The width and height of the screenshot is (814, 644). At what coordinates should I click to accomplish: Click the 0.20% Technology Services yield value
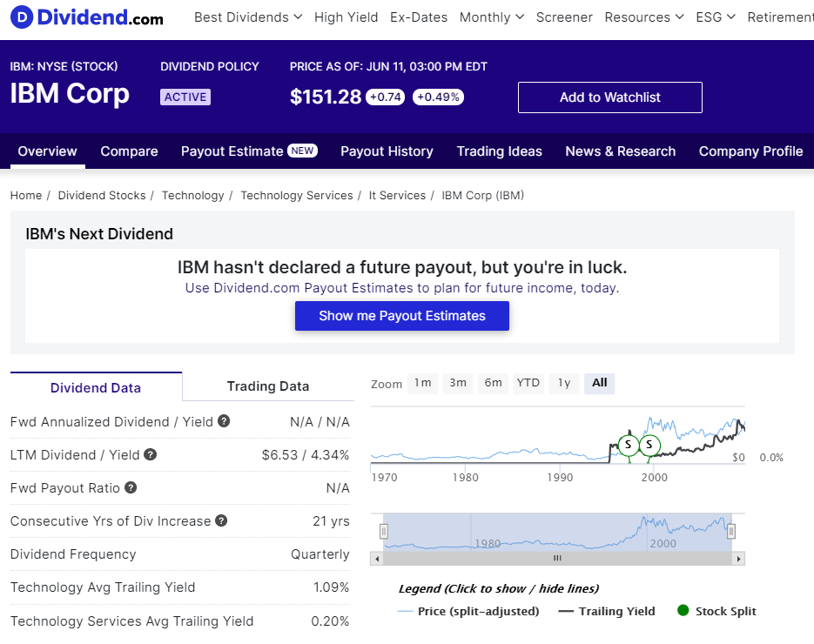click(x=330, y=621)
